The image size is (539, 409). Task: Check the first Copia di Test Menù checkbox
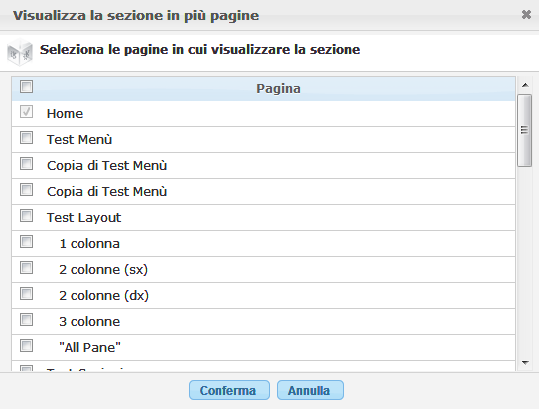click(x=26, y=164)
